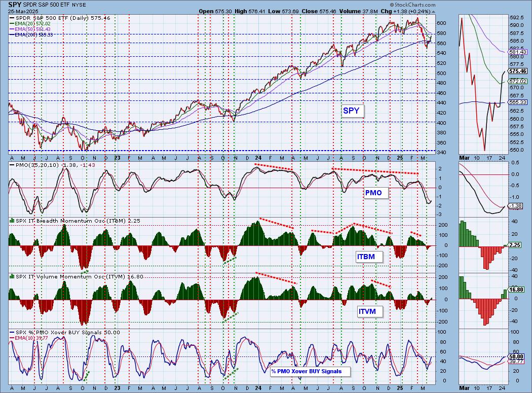Image resolution: width=532 pixels, height=393 pixels.
Task: Click the 39.77 value tag in zoom panel
Action: point(516,362)
